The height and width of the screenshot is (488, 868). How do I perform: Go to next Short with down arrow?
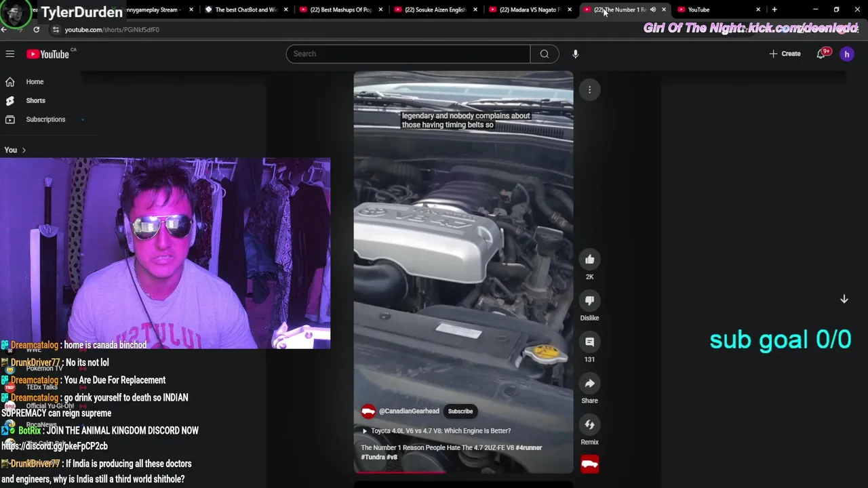[x=844, y=299]
